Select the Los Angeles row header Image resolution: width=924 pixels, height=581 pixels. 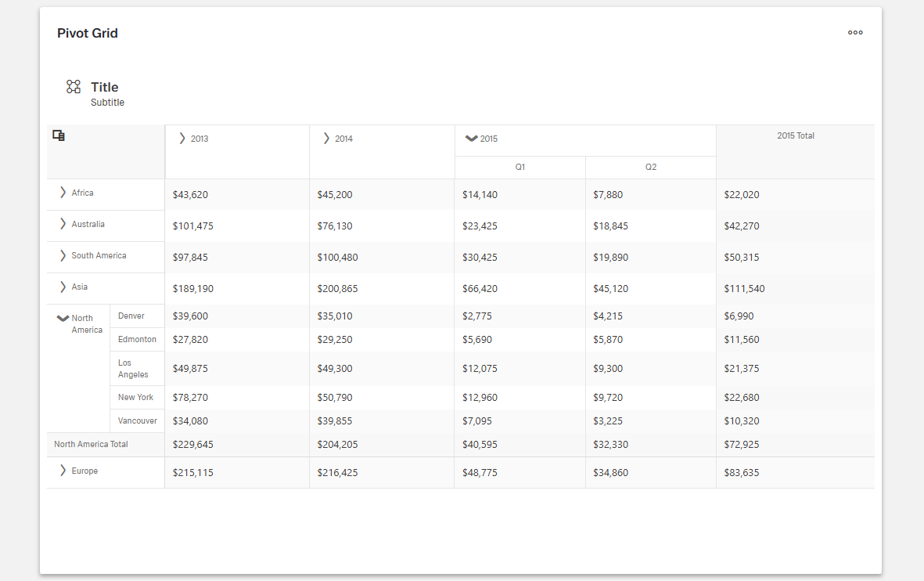click(133, 369)
